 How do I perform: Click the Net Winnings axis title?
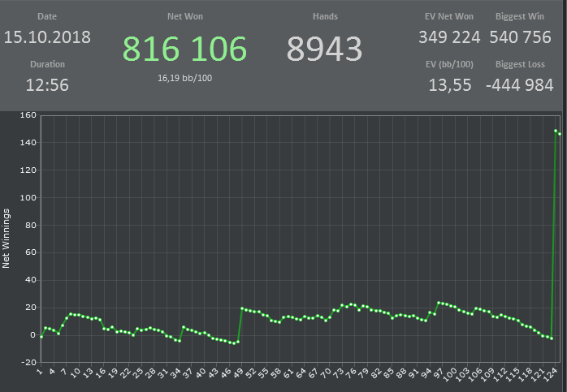coord(6,239)
